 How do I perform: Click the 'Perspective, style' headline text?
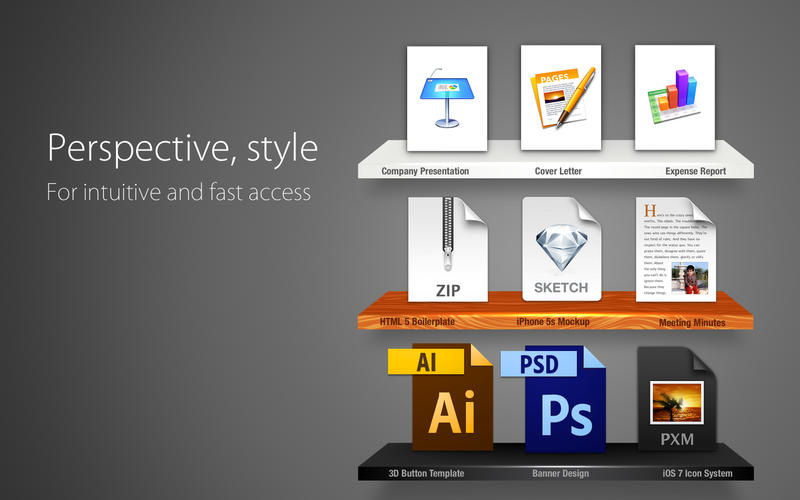click(183, 148)
